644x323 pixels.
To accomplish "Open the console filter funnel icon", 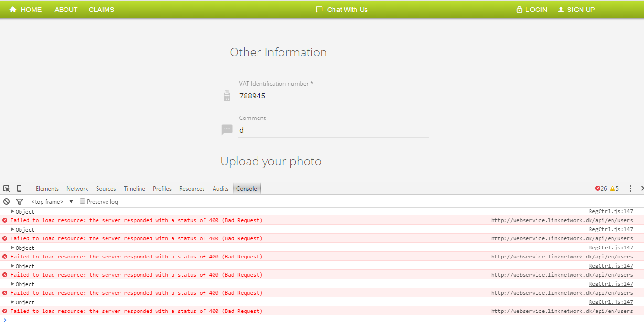I will click(x=20, y=202).
